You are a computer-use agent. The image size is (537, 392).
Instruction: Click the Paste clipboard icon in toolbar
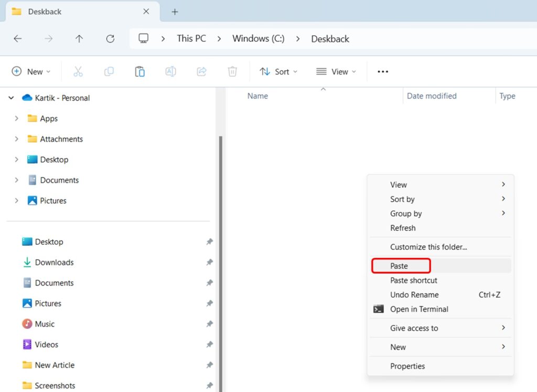tap(139, 72)
